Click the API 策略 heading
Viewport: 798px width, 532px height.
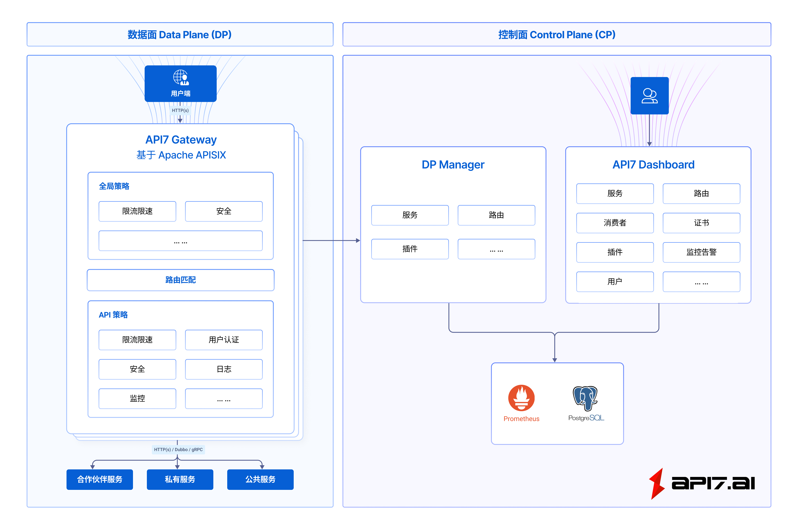pyautogui.click(x=113, y=315)
